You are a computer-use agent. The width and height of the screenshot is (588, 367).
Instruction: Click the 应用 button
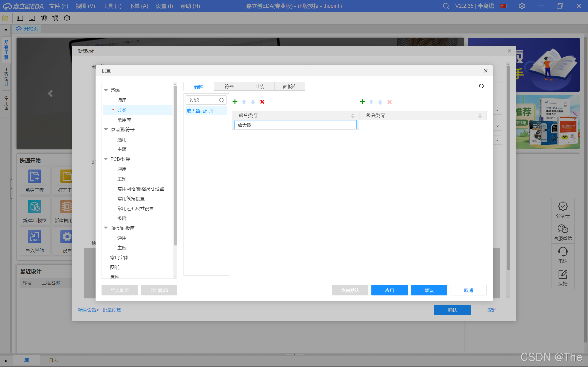390,290
